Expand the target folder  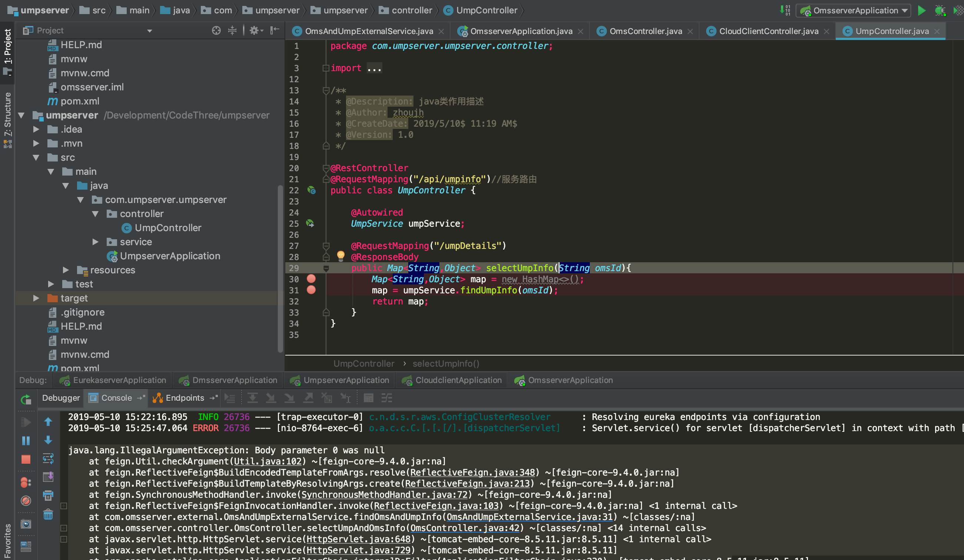[36, 298]
